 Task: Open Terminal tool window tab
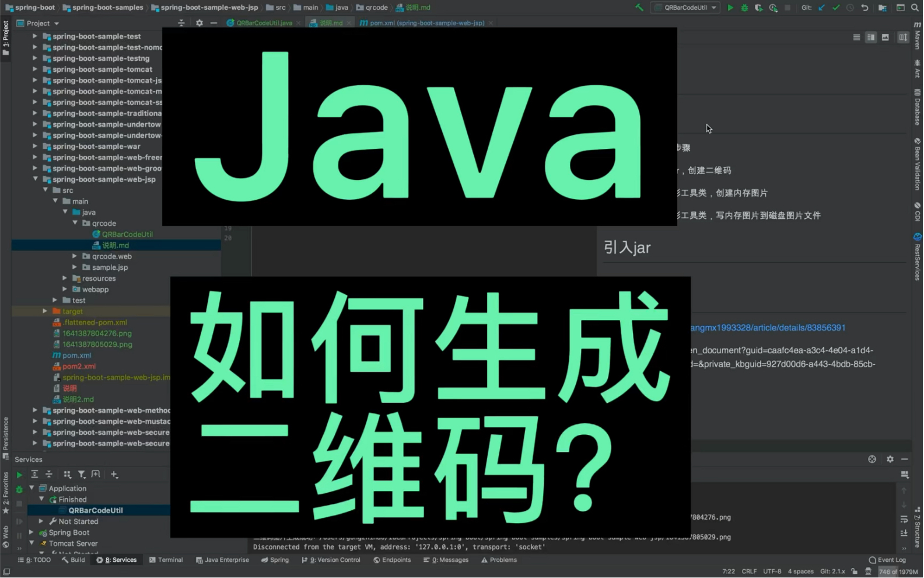(166, 560)
